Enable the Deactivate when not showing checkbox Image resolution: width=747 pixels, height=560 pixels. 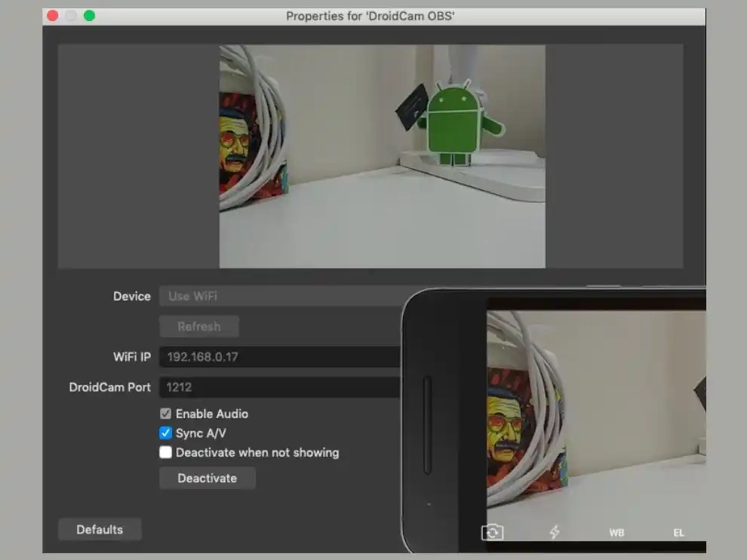coord(165,453)
